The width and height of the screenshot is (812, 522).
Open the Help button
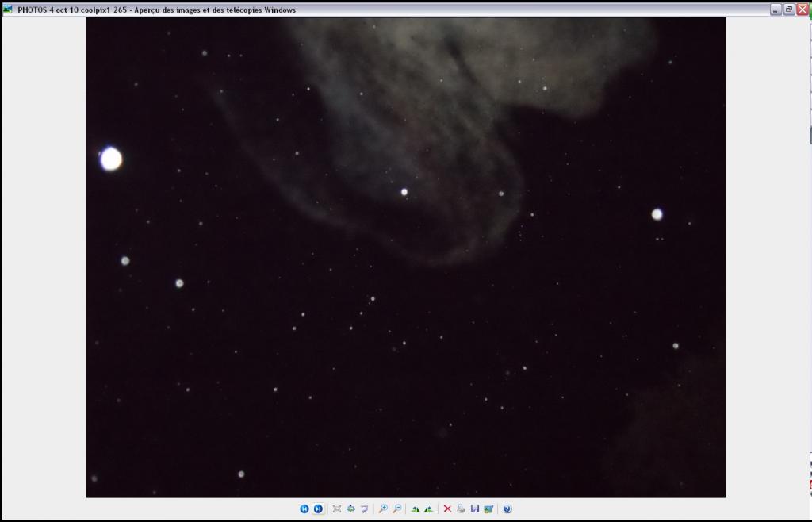tap(507, 509)
